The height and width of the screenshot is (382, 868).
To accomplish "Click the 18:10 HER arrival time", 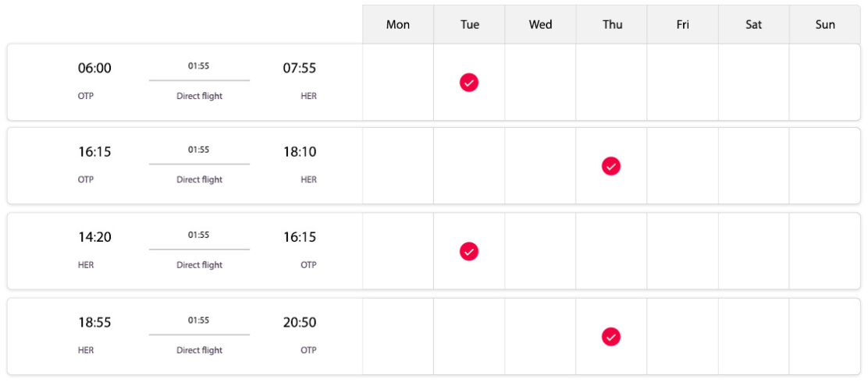I will point(300,151).
